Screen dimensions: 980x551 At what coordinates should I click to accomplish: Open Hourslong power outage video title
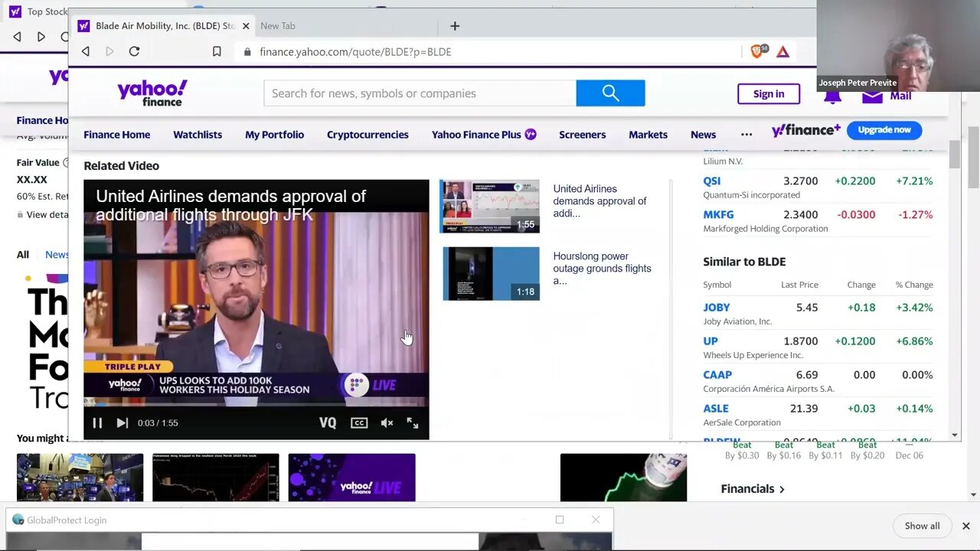pos(602,268)
